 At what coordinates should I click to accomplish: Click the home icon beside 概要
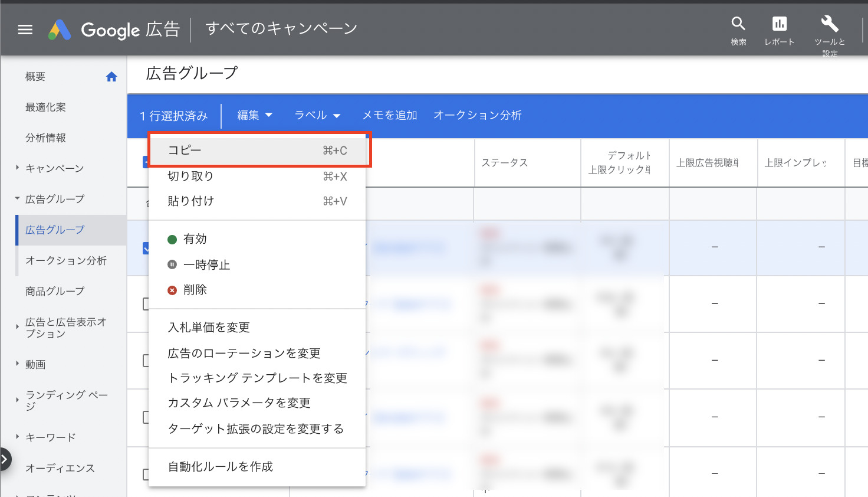111,77
